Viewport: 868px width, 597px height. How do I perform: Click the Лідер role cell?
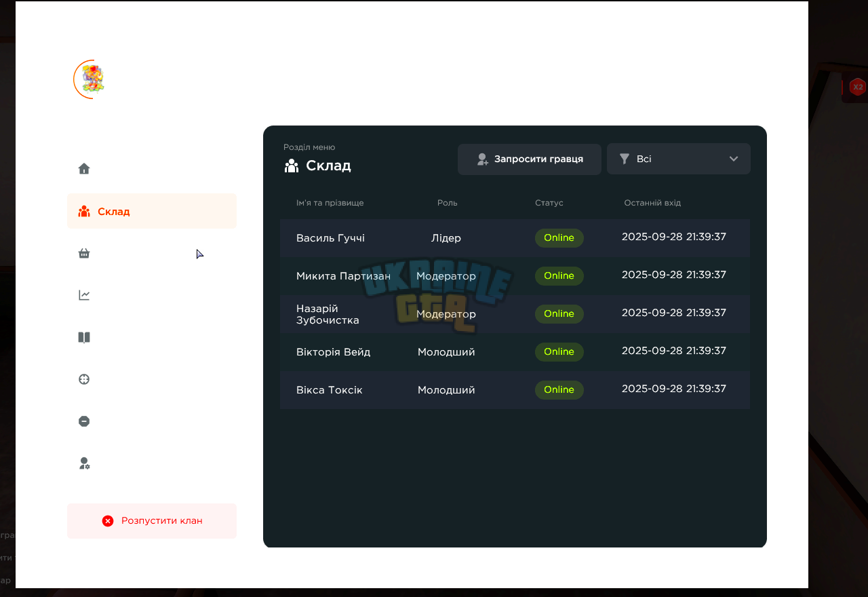446,238
